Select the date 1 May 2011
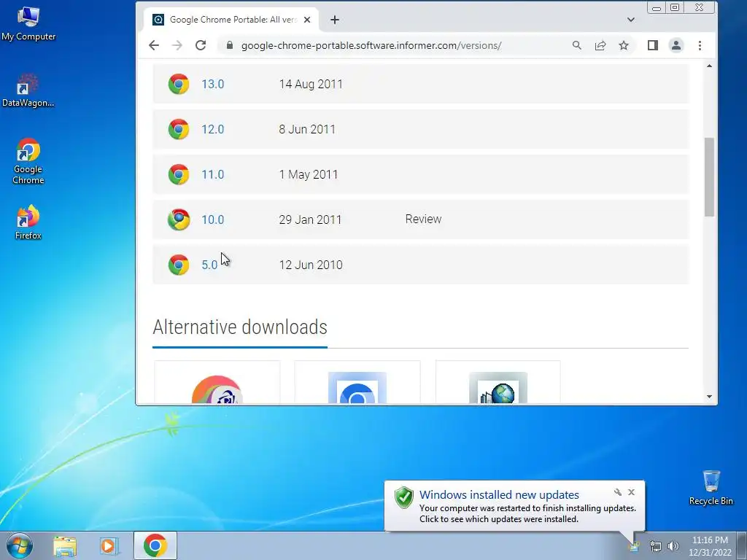This screenshot has width=747, height=560. pos(309,174)
